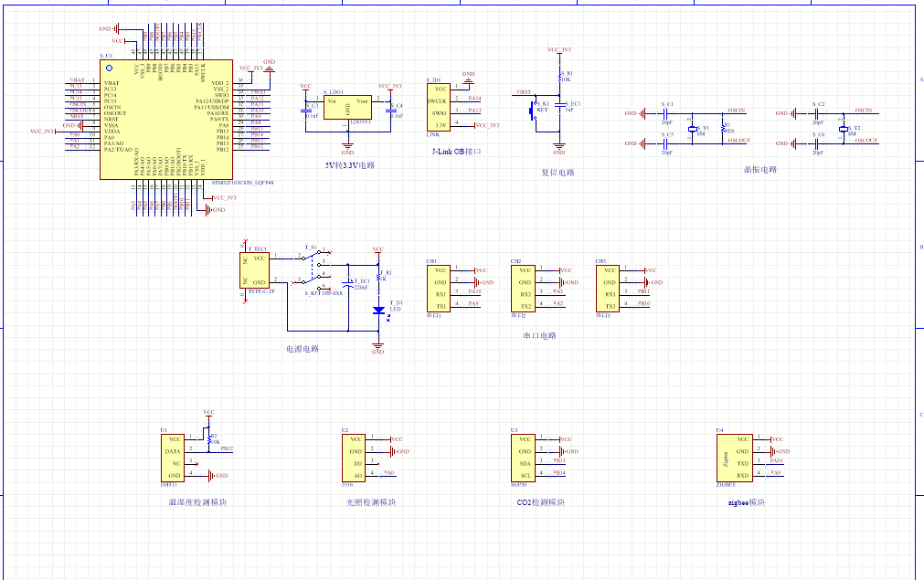The width and height of the screenshot is (924, 580).
Task: Select the S_JD1 J-Link connector block
Action: 440,107
